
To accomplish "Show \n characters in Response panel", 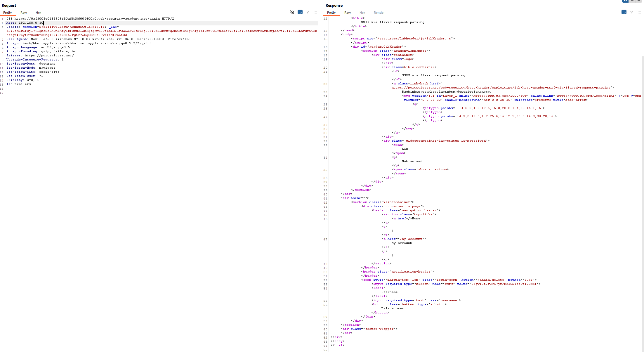I will 632,12.
